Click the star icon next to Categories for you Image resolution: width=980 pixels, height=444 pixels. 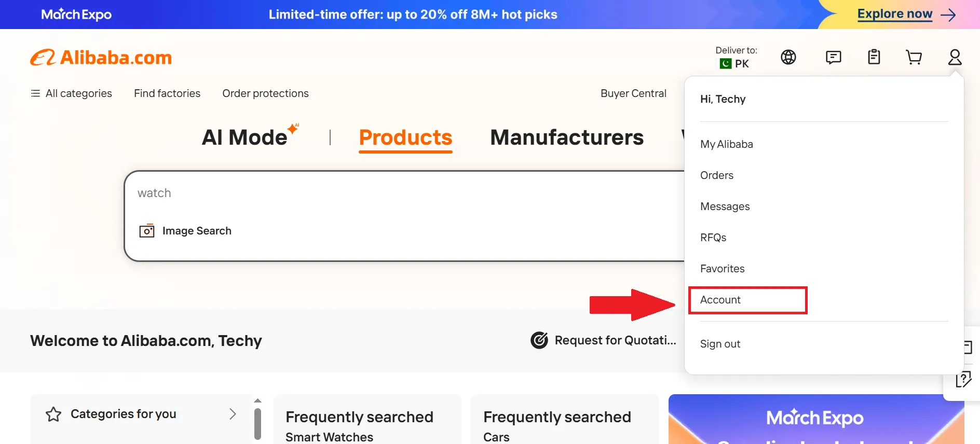point(53,414)
